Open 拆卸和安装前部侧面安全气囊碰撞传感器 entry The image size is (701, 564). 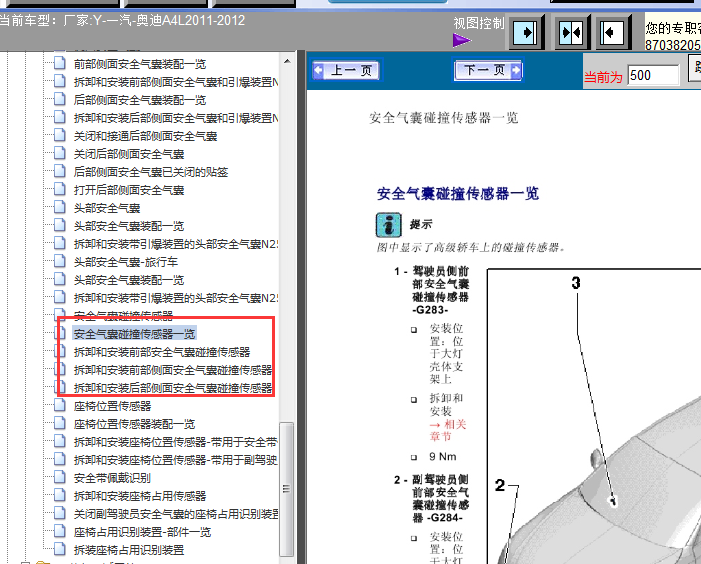coord(173,370)
